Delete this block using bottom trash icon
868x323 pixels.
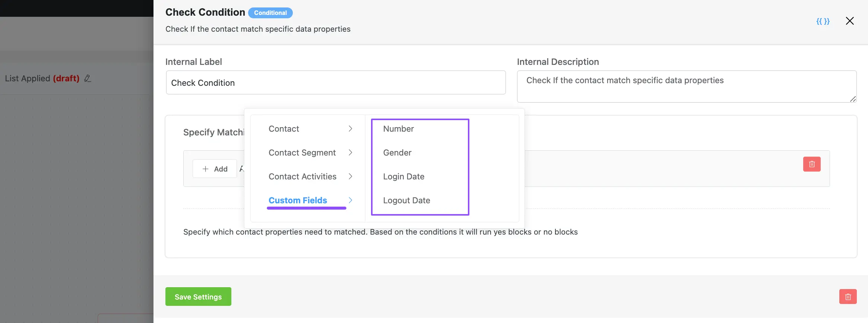(848, 297)
